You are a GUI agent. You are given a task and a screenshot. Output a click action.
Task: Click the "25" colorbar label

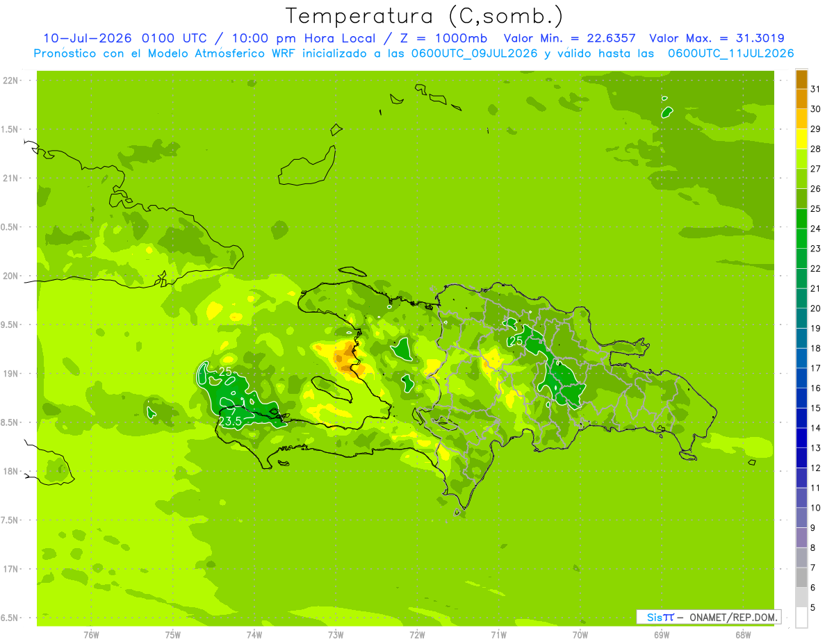(815, 208)
